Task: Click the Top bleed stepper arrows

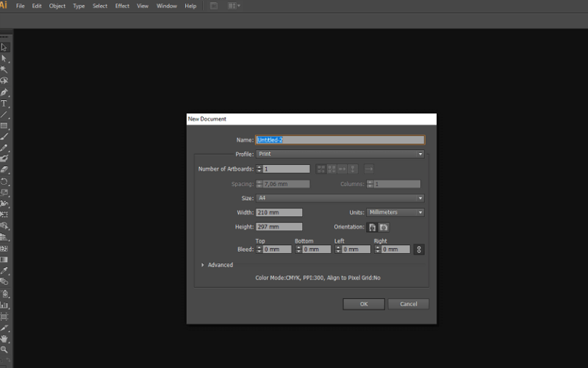Action: (x=259, y=250)
